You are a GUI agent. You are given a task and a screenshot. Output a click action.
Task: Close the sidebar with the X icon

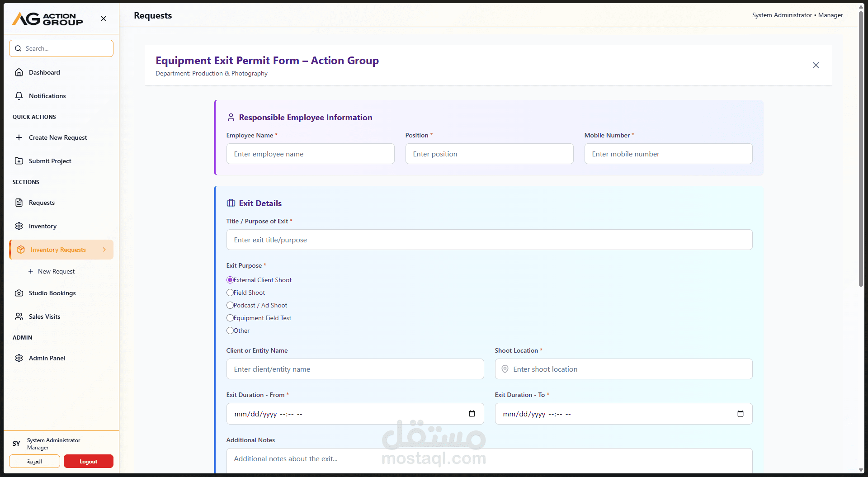click(x=104, y=19)
